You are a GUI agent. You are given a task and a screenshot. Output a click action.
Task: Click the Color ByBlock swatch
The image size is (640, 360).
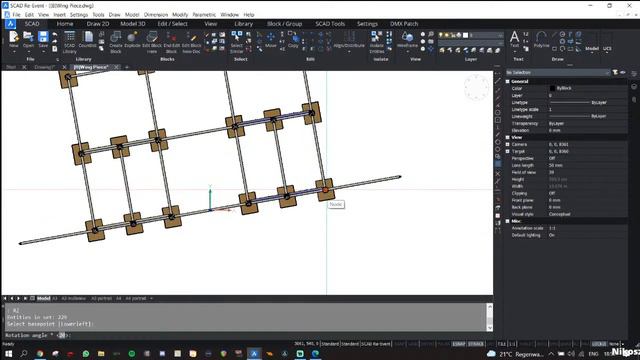552,88
